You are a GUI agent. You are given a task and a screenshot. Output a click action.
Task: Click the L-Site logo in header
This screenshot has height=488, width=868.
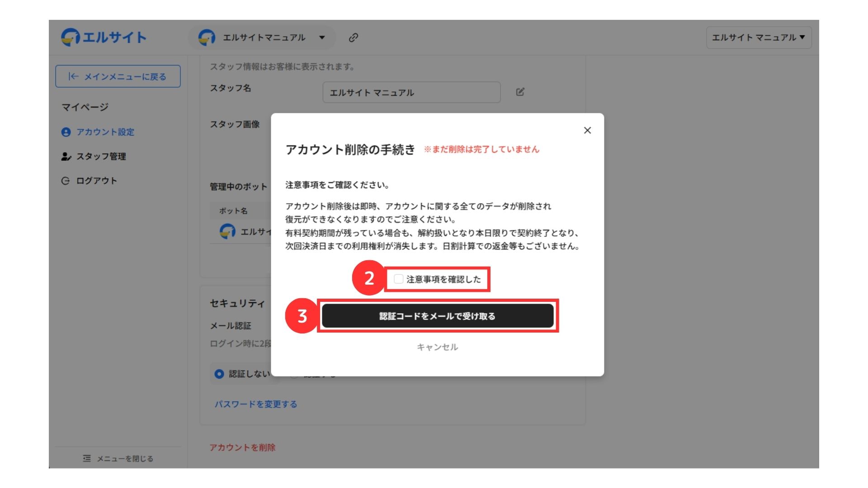tap(104, 37)
